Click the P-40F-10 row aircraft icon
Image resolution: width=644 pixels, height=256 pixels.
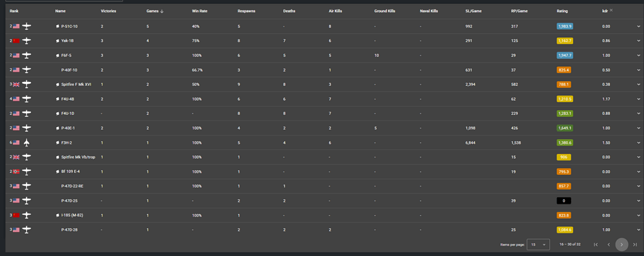(x=26, y=70)
